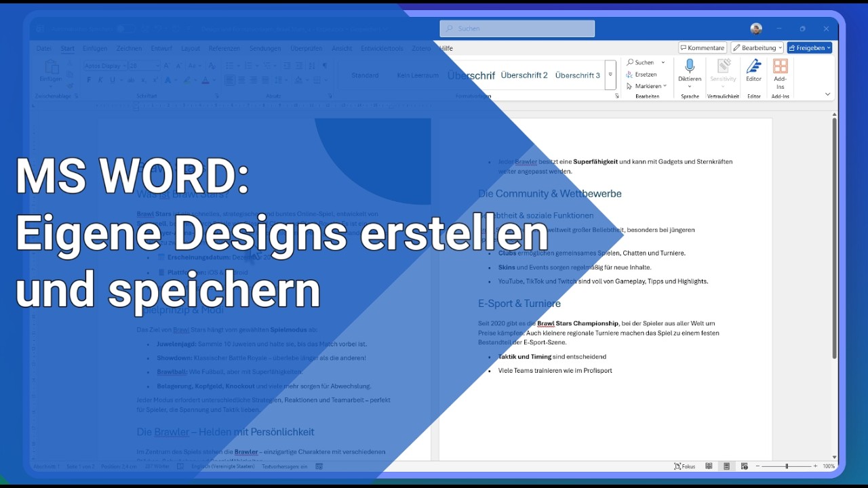Toggle italic (K) formatting
The width and height of the screenshot is (868, 488).
coord(100,80)
